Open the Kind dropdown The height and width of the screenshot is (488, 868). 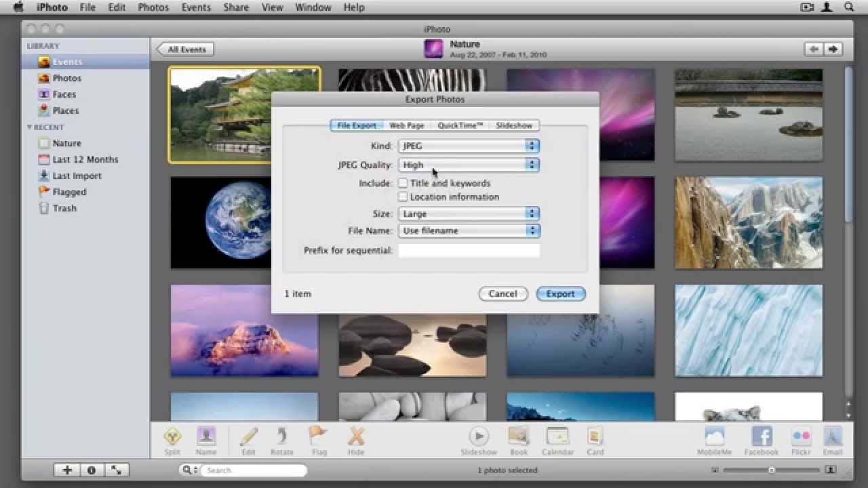tap(469, 146)
